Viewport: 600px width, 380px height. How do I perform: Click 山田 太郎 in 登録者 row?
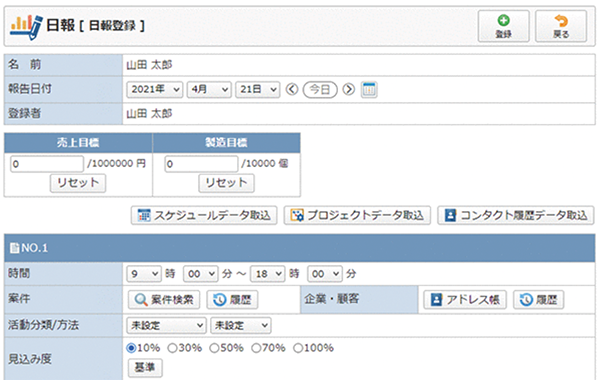149,113
